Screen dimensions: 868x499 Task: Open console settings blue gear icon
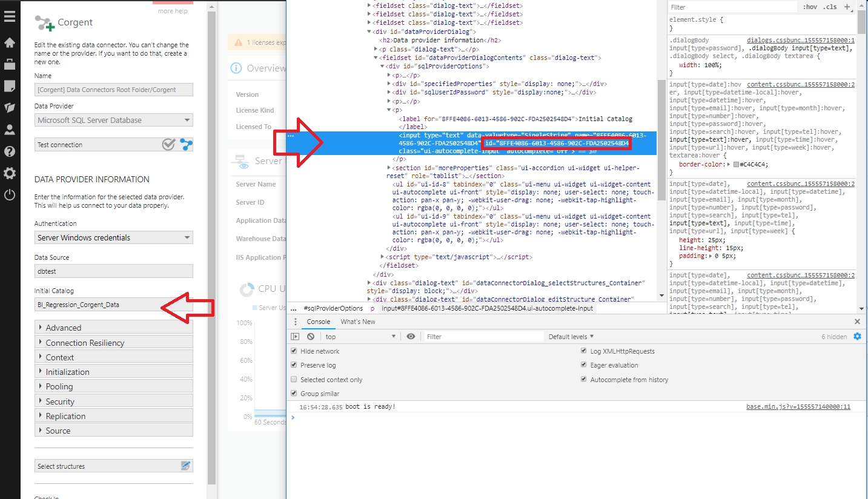tap(857, 336)
